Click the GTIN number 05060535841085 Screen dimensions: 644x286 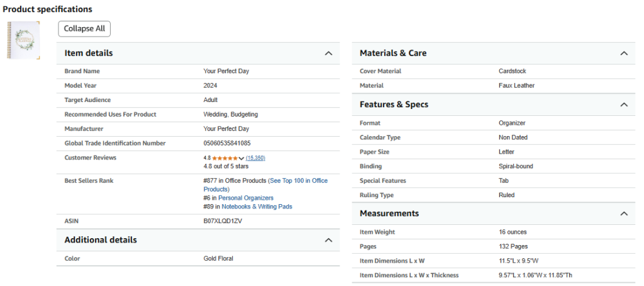pyautogui.click(x=227, y=143)
